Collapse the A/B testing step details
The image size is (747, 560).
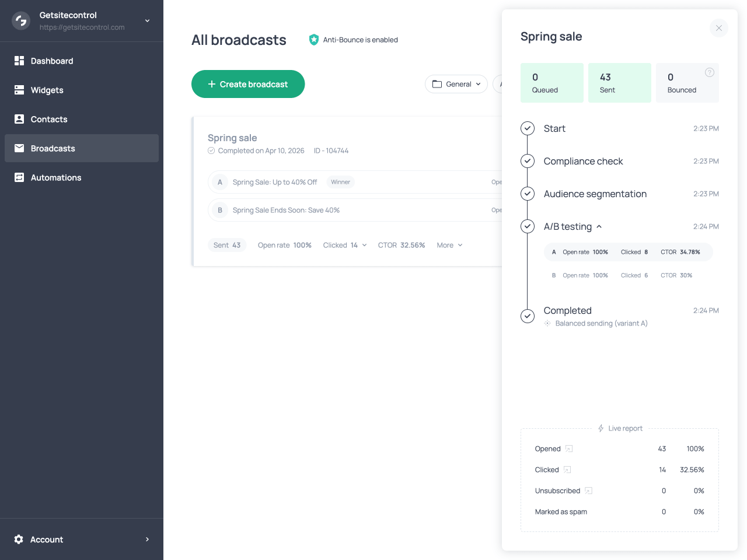click(599, 226)
